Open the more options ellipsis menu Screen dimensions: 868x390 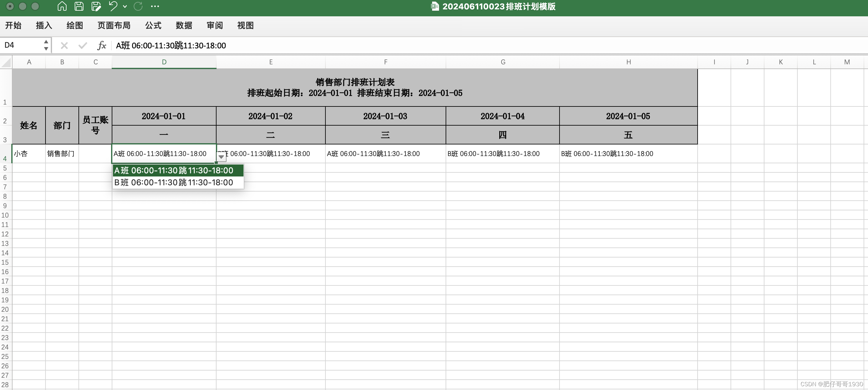click(155, 6)
